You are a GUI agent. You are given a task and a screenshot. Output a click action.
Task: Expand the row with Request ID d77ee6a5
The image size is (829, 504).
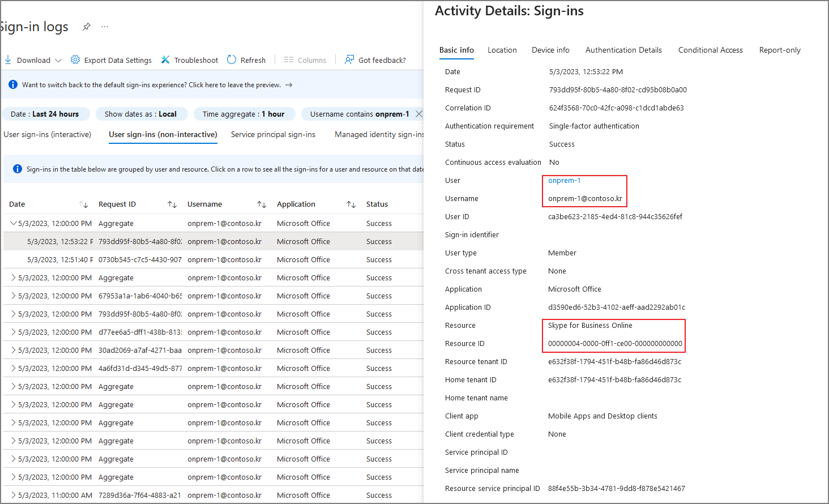tap(14, 332)
